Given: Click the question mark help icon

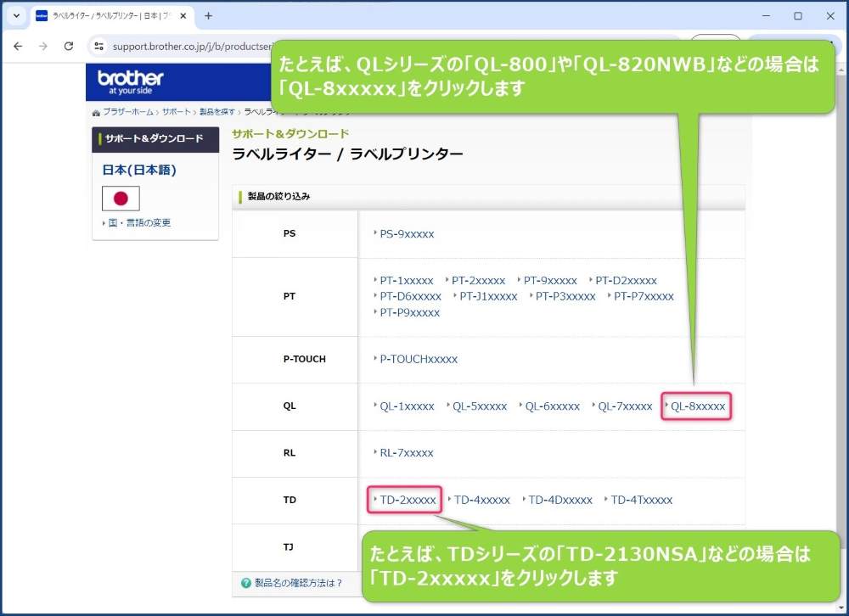Looking at the screenshot, I should (x=246, y=583).
